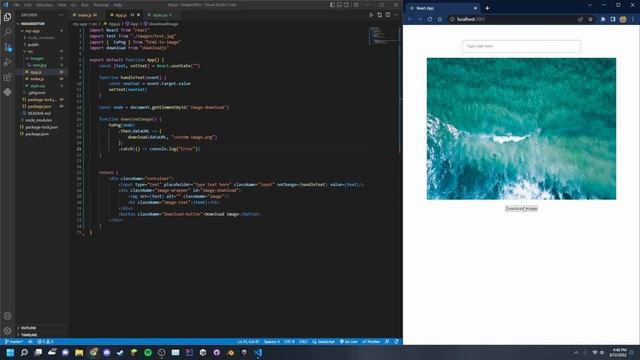The height and width of the screenshot is (360, 640).
Task: Collapse the my-app folder in Explorer
Action: [32, 31]
